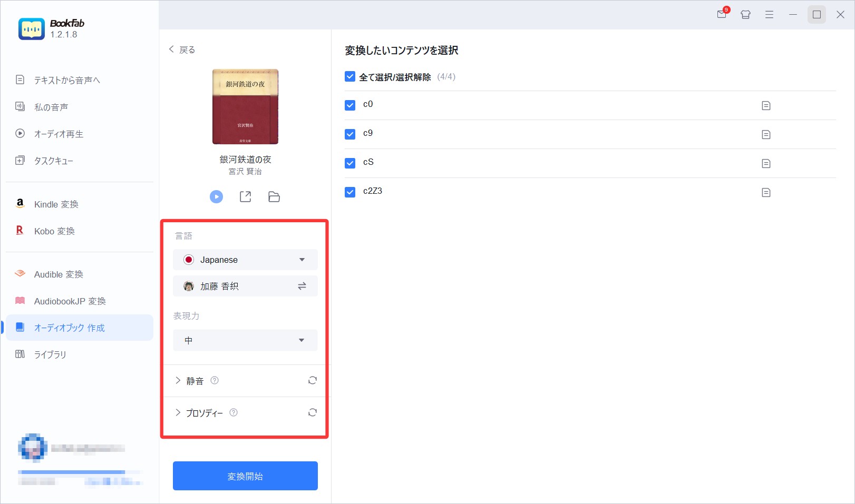Open the 表現力 dropdown set to 中

click(245, 340)
